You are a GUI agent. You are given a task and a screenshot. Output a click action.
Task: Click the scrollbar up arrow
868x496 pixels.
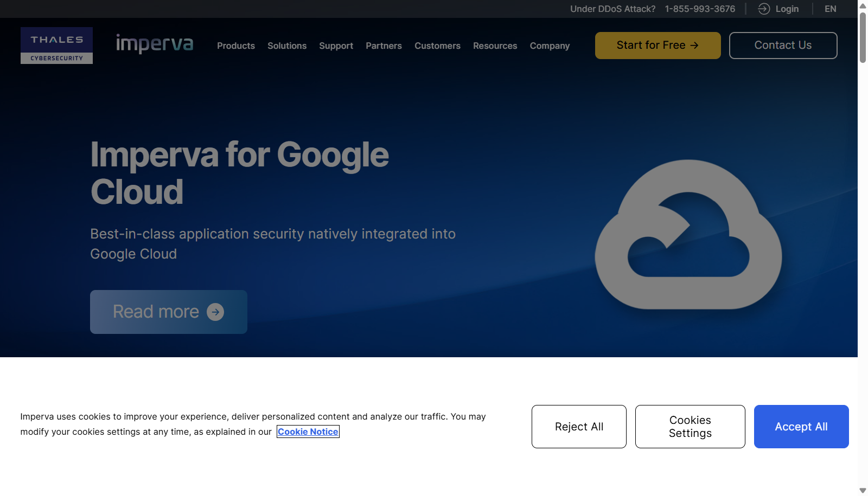coord(863,5)
